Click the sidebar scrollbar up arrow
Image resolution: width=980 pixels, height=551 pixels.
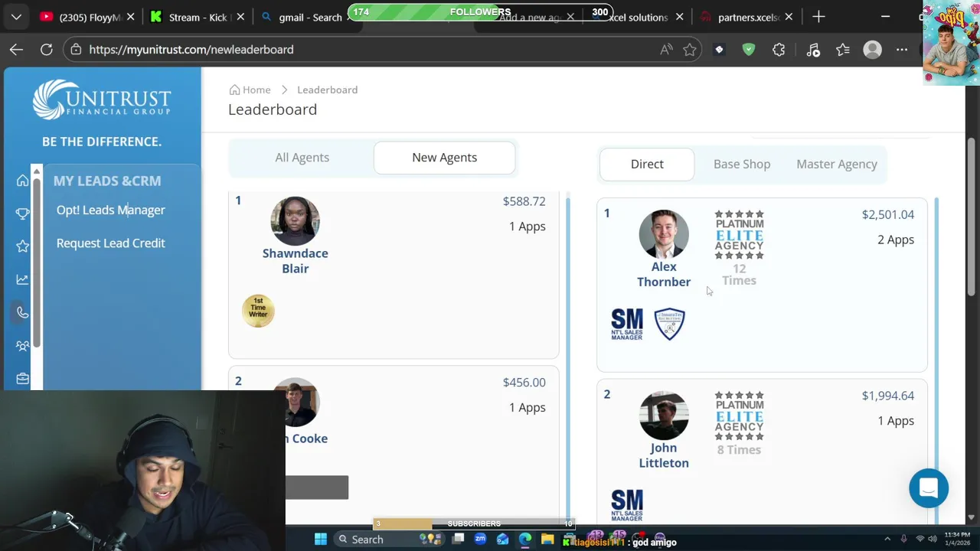click(x=36, y=169)
